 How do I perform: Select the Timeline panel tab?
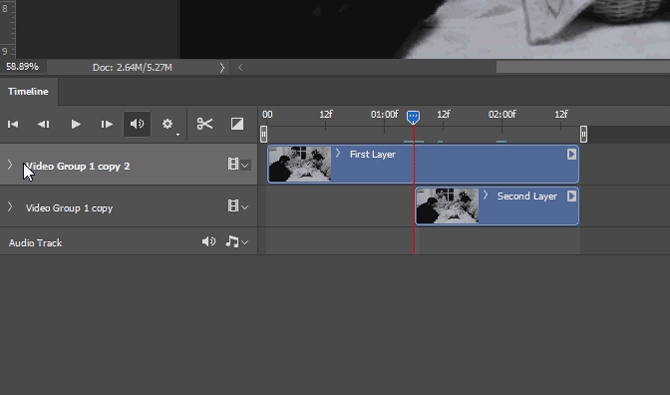click(x=28, y=91)
